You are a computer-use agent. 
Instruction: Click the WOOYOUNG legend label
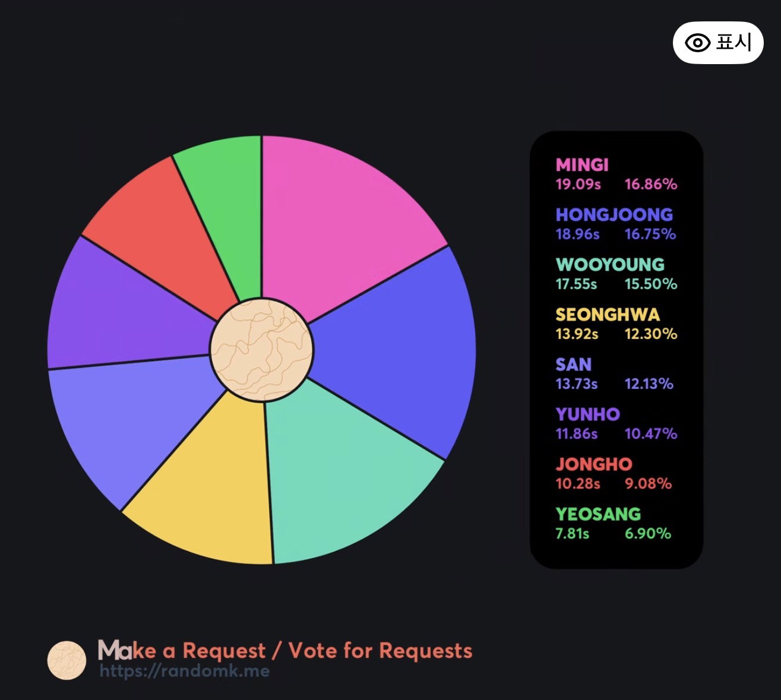610,264
